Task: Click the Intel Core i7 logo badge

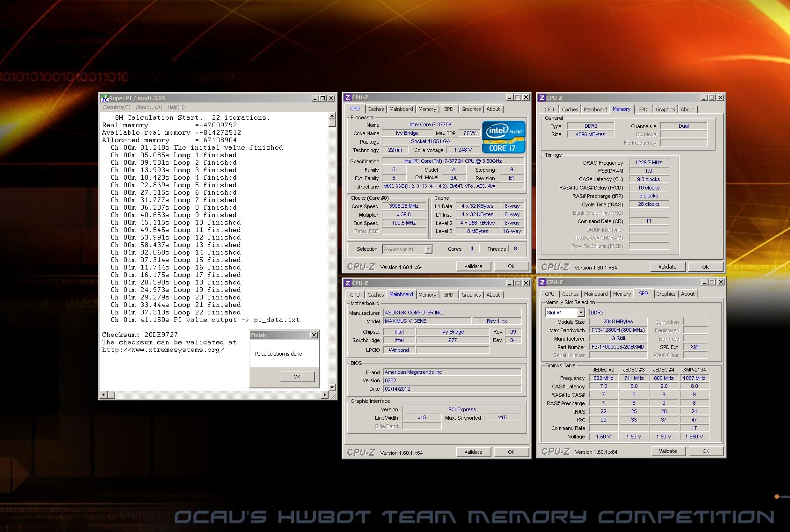Action: click(504, 137)
